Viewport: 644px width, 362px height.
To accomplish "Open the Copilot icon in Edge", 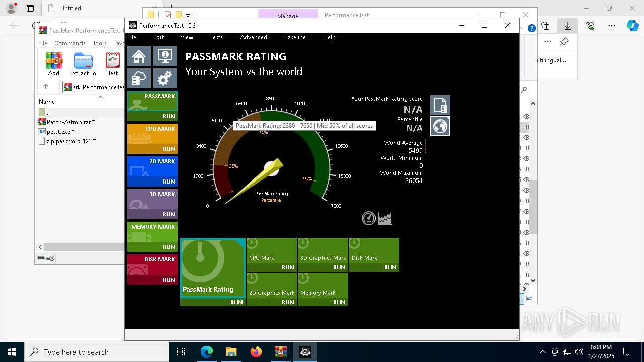I will click(633, 26).
